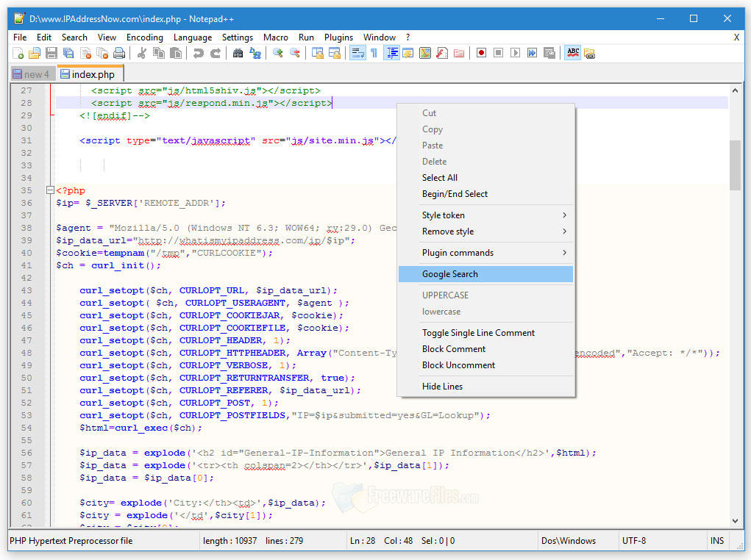
Task: Play the recorded macro using the playback icon
Action: (516, 52)
